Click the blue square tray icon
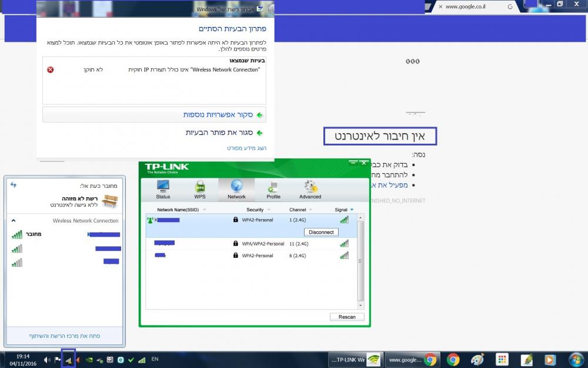Screen dimensions: 588x368 (x=121, y=360)
